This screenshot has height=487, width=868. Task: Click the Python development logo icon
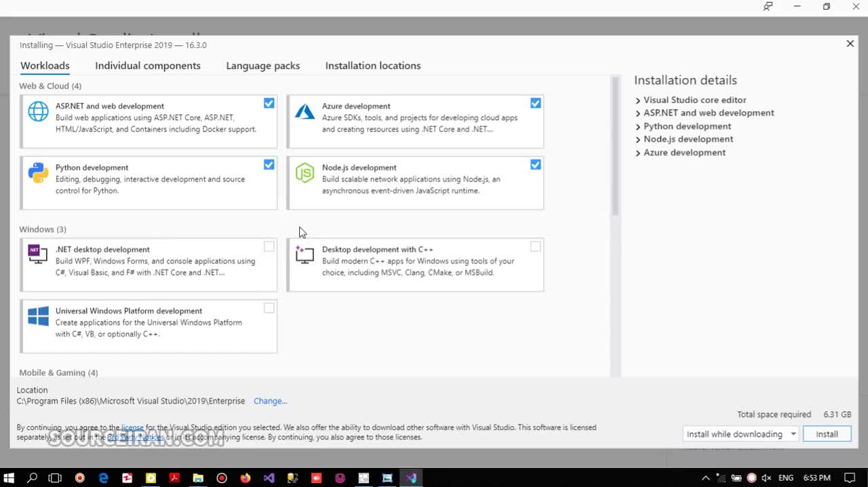tap(38, 173)
